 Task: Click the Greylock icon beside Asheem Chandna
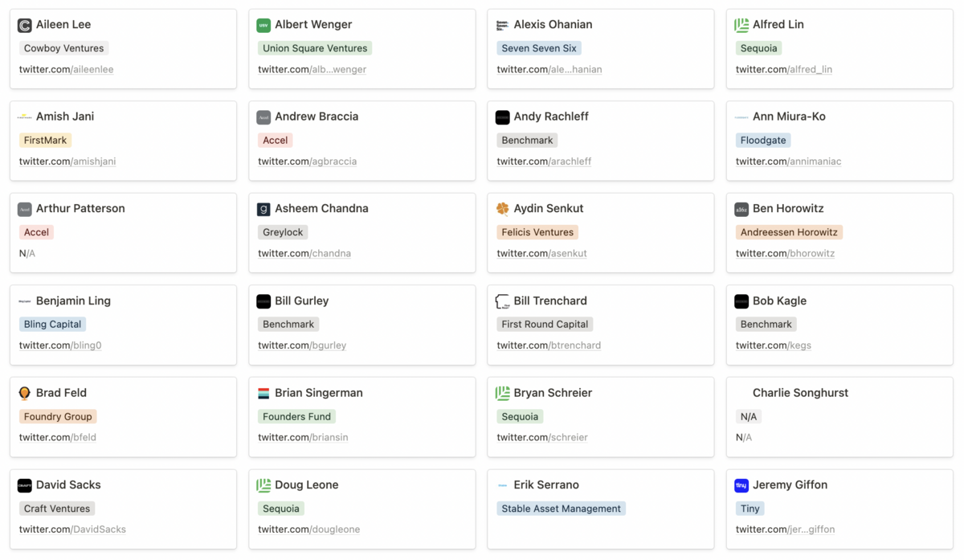pos(263,210)
